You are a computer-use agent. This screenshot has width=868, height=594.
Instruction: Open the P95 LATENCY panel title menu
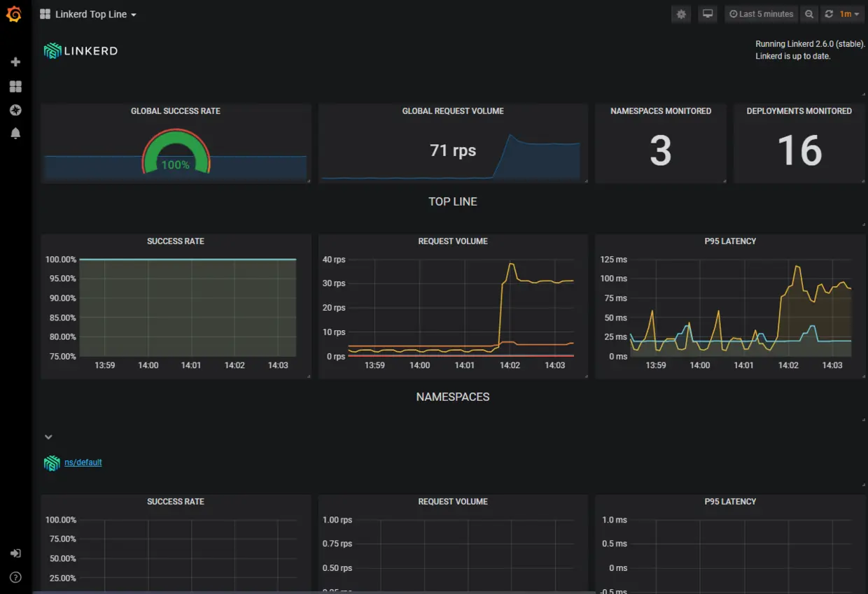coord(730,241)
